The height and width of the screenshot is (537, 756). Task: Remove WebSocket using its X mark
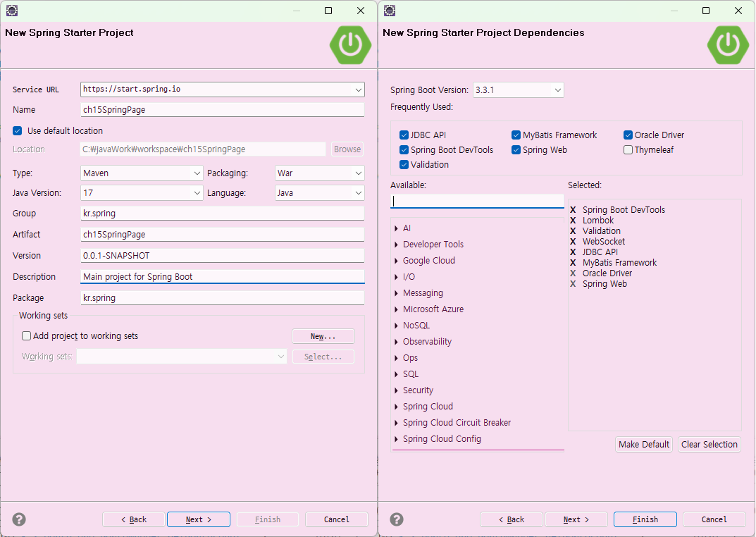click(573, 242)
